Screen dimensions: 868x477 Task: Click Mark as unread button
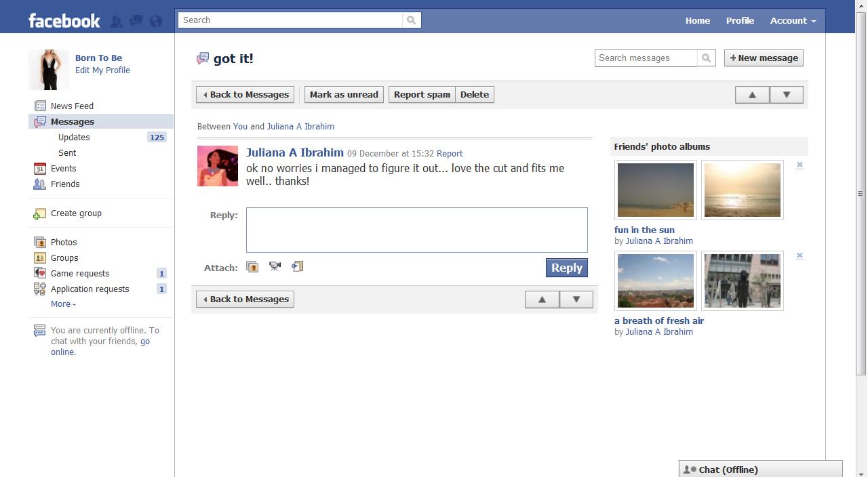click(344, 95)
